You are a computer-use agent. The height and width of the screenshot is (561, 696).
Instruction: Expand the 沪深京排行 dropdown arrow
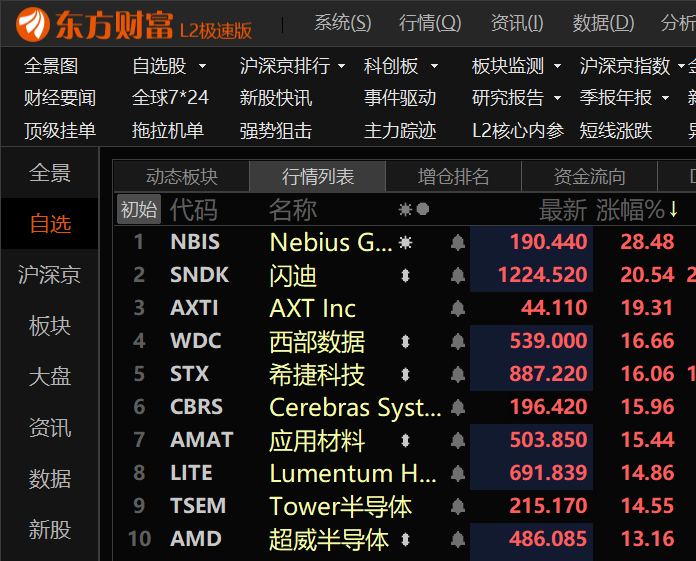coord(341,67)
